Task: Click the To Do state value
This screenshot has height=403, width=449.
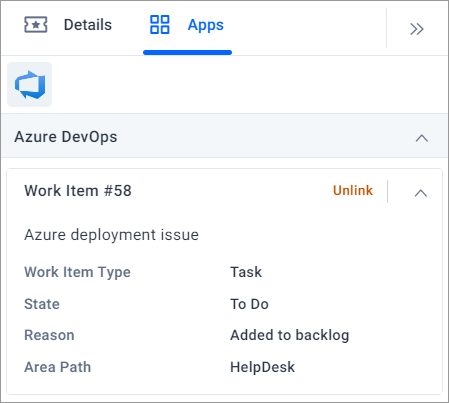Action: click(249, 304)
